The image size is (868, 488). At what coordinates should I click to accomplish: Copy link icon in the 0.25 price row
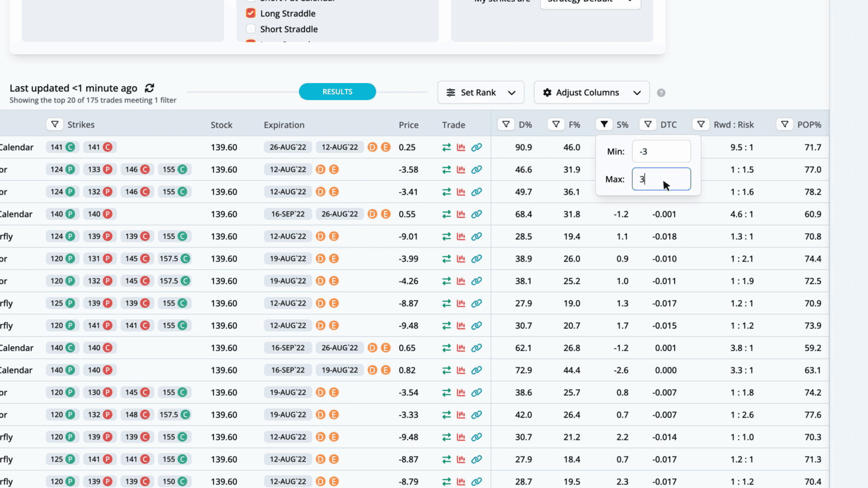coord(476,147)
